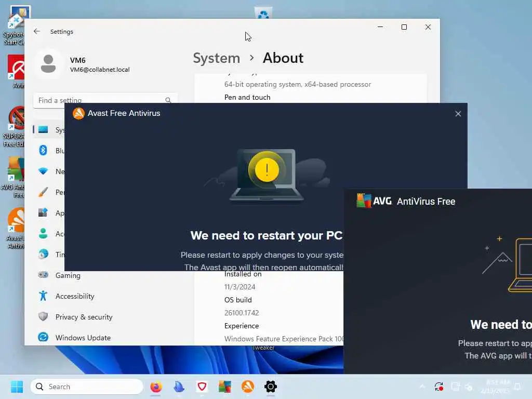Go to System in the breadcrumb heading
This screenshot has width=532, height=399.
(x=217, y=58)
